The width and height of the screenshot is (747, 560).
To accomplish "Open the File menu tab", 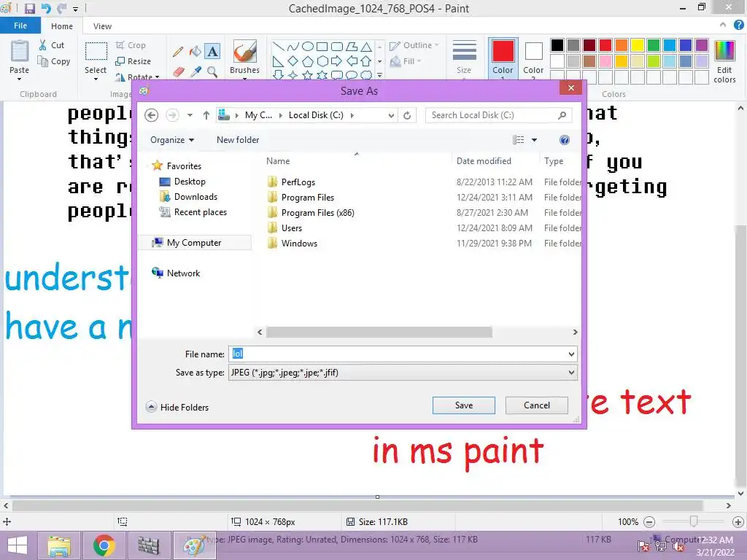I will pyautogui.click(x=20, y=26).
